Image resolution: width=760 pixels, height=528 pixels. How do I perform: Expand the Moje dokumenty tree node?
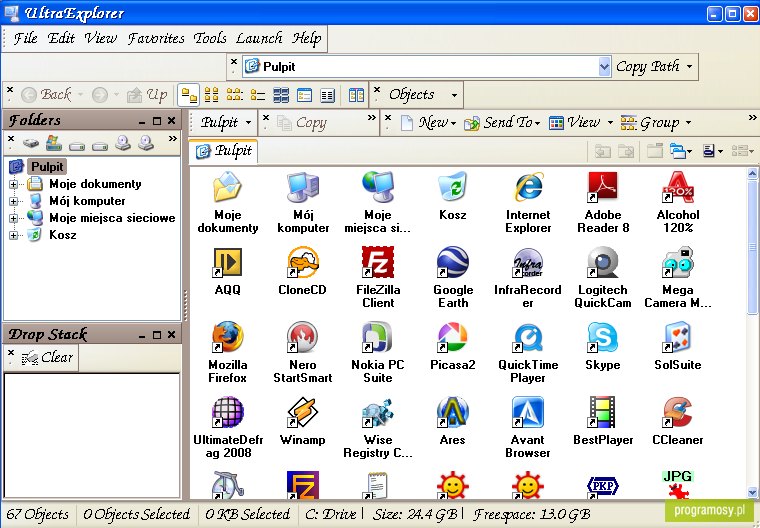[14, 184]
